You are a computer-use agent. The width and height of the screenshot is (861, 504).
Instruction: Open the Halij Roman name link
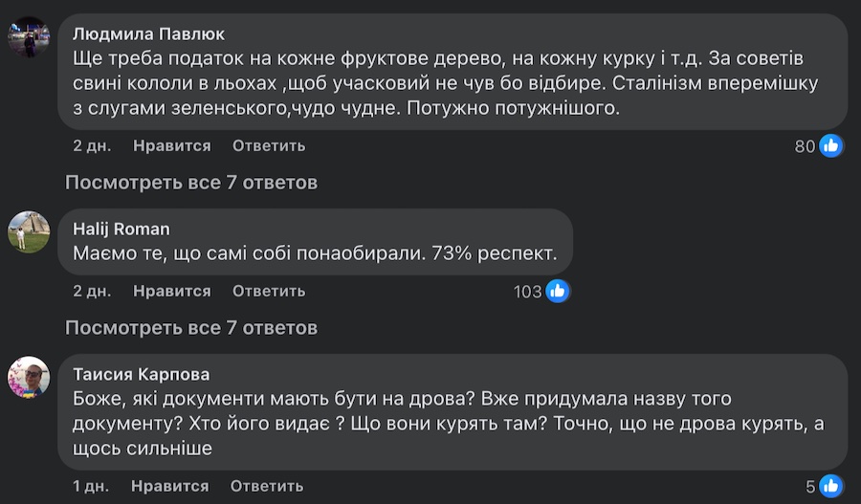(121, 229)
